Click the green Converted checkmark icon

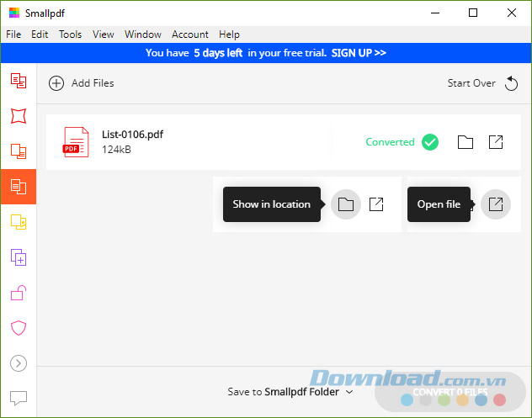pyautogui.click(x=430, y=142)
